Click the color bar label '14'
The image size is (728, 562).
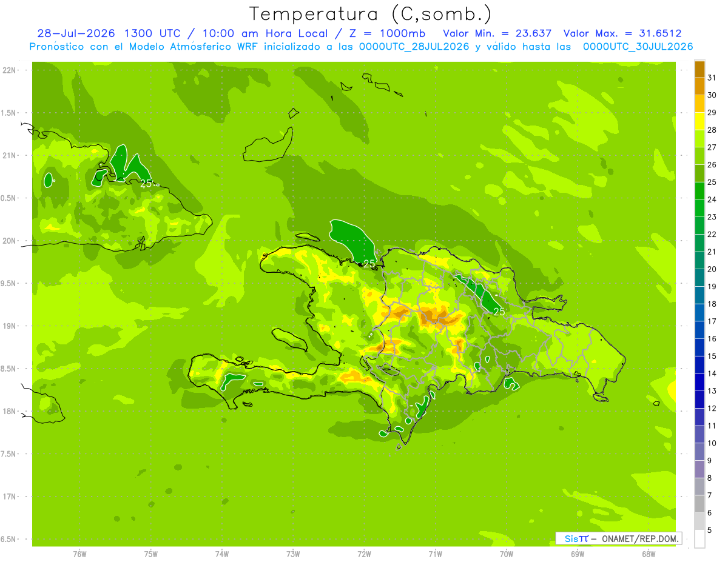[x=712, y=373]
